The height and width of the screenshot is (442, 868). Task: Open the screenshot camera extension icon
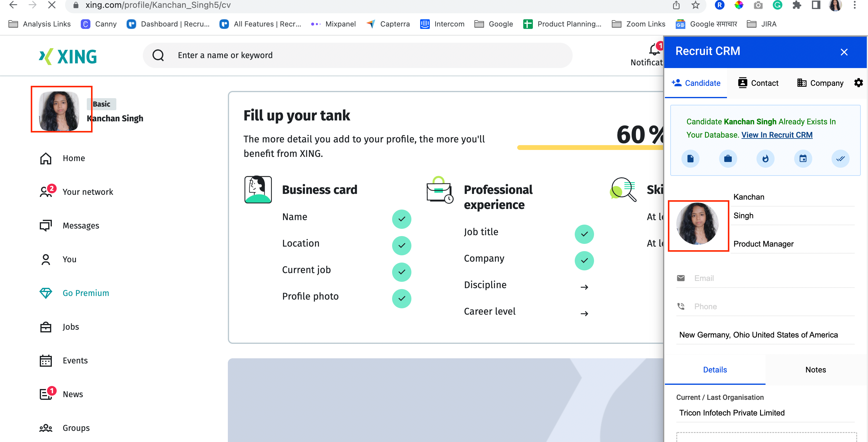point(758,5)
